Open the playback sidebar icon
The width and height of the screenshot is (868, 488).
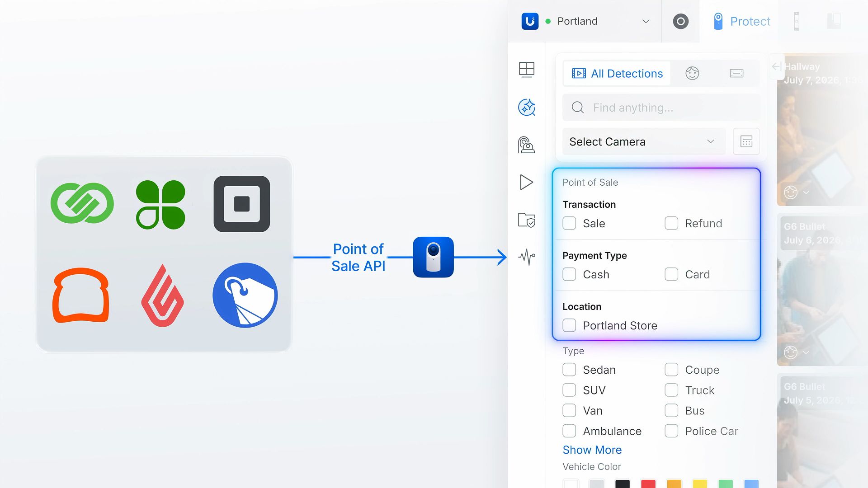(527, 182)
